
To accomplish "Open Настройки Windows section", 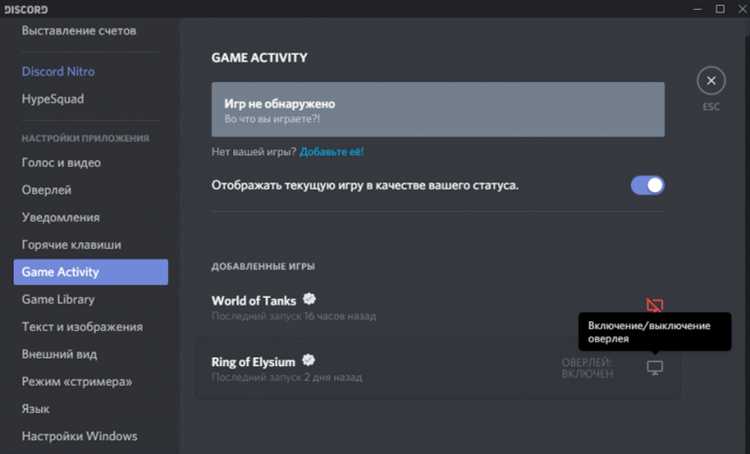I will pyautogui.click(x=79, y=436).
